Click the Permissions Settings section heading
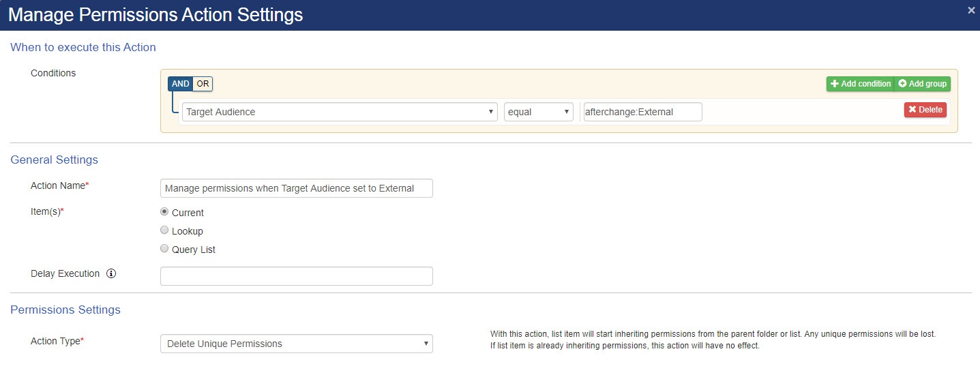The width and height of the screenshot is (980, 390). 65,310
